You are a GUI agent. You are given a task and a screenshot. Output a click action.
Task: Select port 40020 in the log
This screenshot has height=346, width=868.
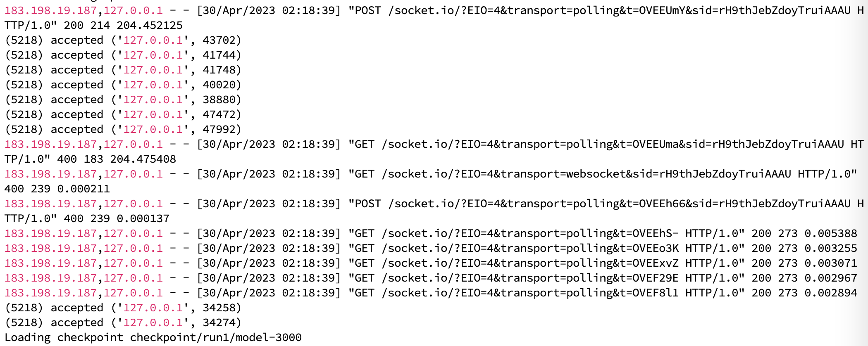pos(219,85)
